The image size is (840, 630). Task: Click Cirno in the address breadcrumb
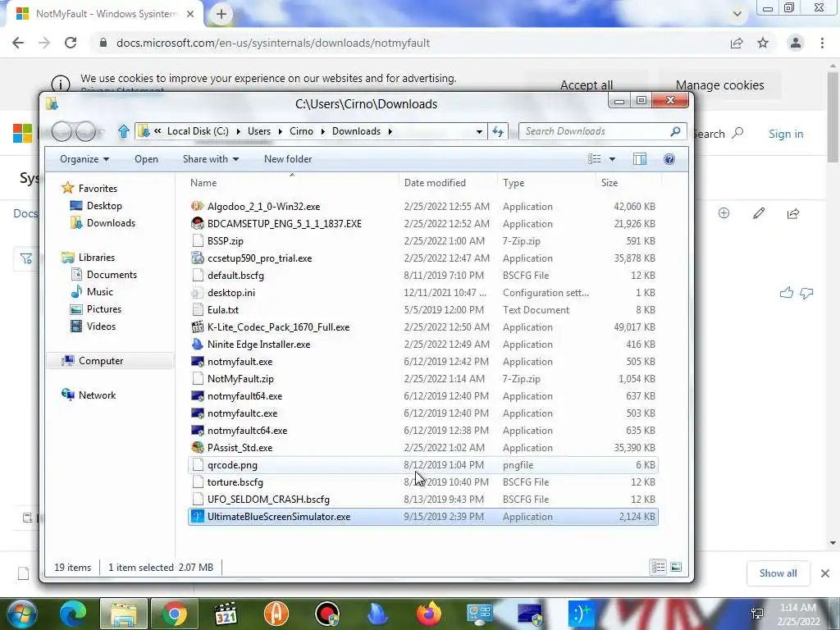[301, 131]
